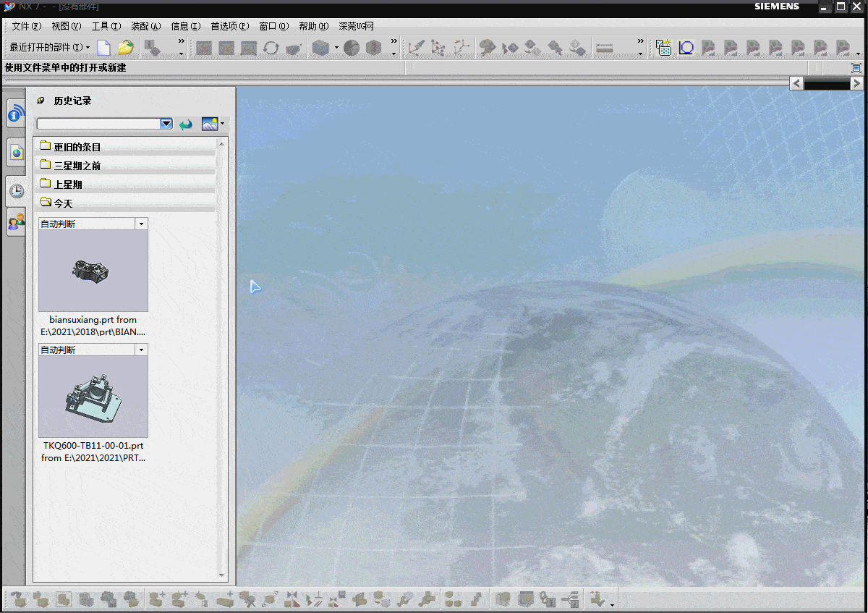
Task: Select the Roles icon in the resource bar
Action: tap(16, 222)
